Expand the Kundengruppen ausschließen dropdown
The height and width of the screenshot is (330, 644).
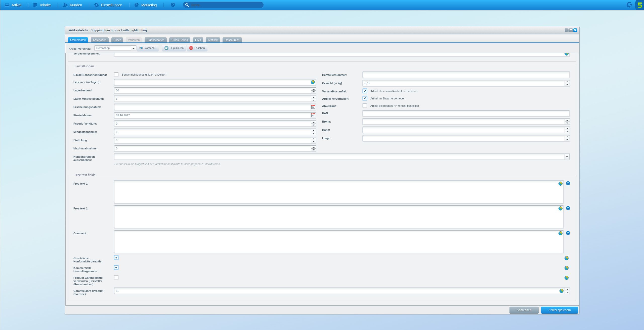click(567, 157)
